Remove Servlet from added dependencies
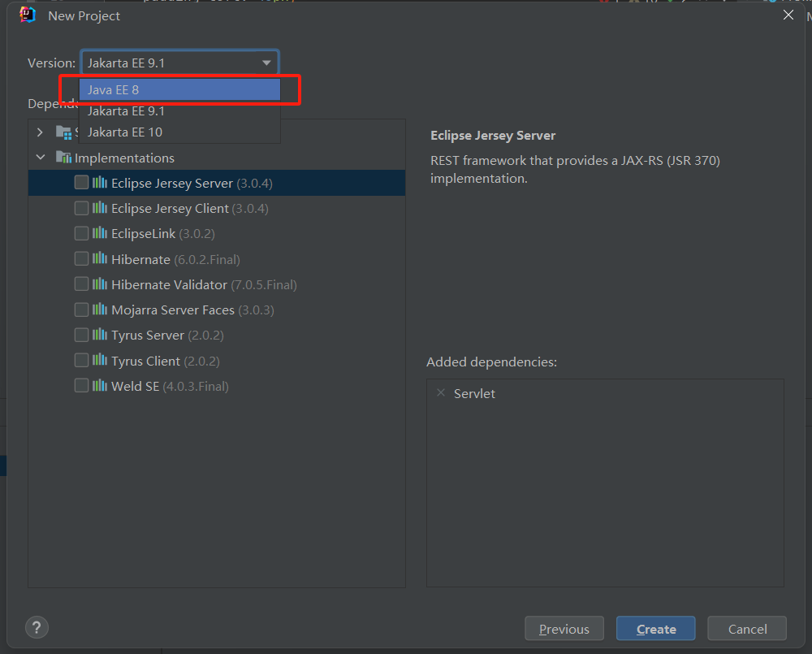 point(441,393)
